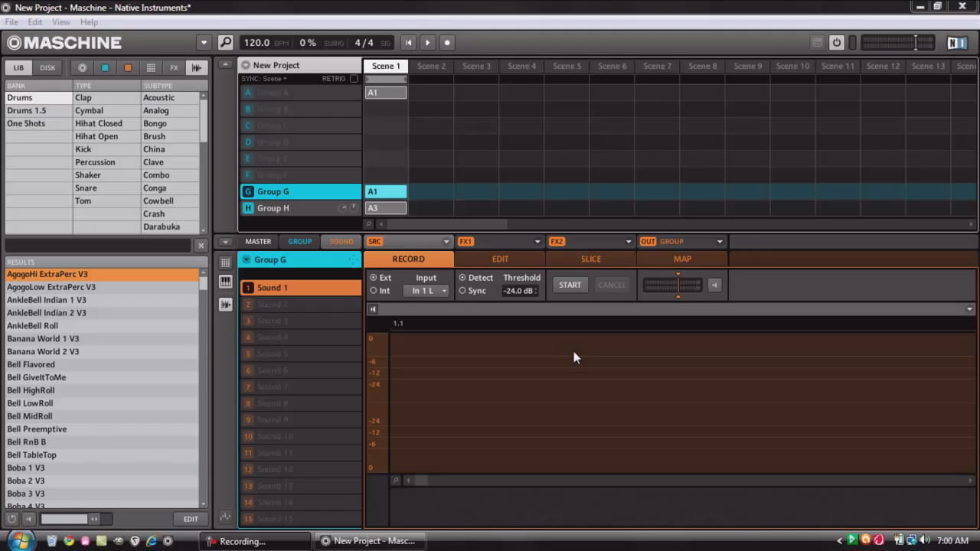This screenshot has width=980, height=551.
Task: Open the keyboard view icon
Action: click(225, 282)
